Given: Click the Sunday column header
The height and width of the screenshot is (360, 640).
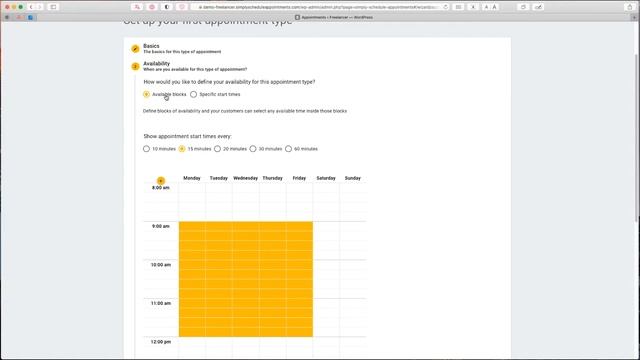Looking at the screenshot, I should click(353, 178).
